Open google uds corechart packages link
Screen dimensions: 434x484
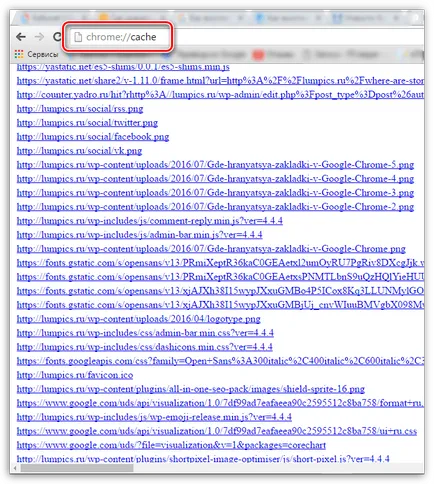point(171,445)
